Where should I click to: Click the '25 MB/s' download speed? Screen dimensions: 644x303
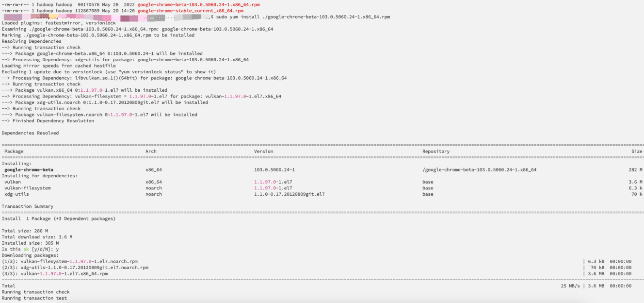(x=570, y=286)
